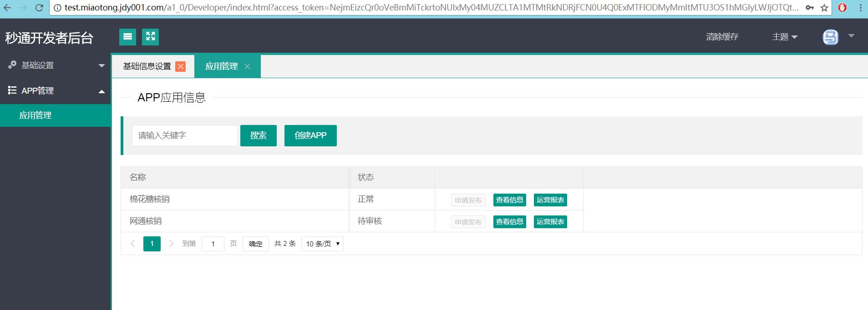Close the 基础信息设置 tab with red X
Image resolution: width=868 pixels, height=310 pixels.
pos(181,67)
